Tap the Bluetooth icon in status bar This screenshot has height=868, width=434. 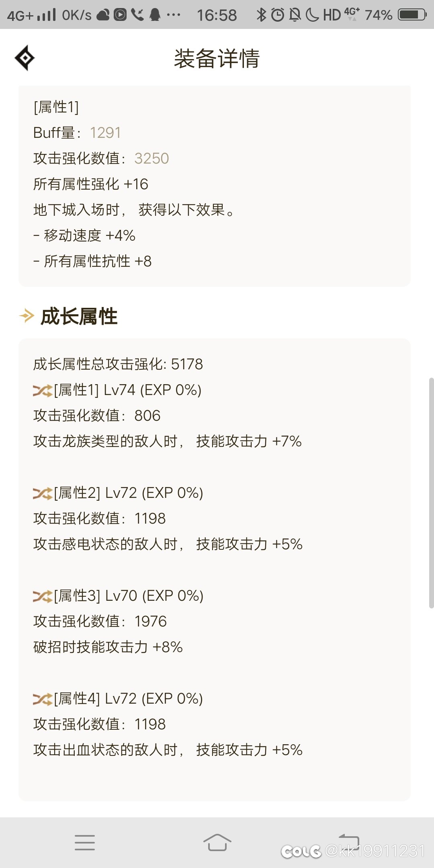pos(261,15)
